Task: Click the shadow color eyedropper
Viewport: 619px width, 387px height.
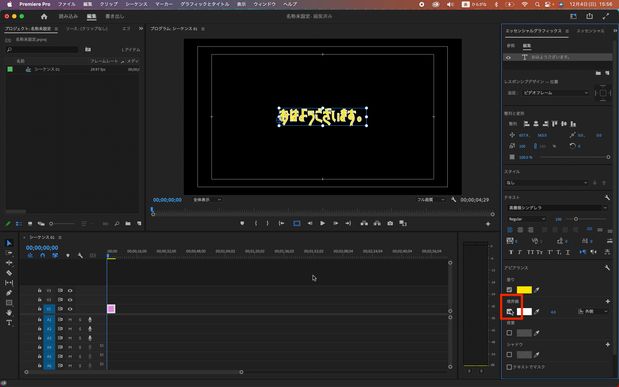Action: 537,355
